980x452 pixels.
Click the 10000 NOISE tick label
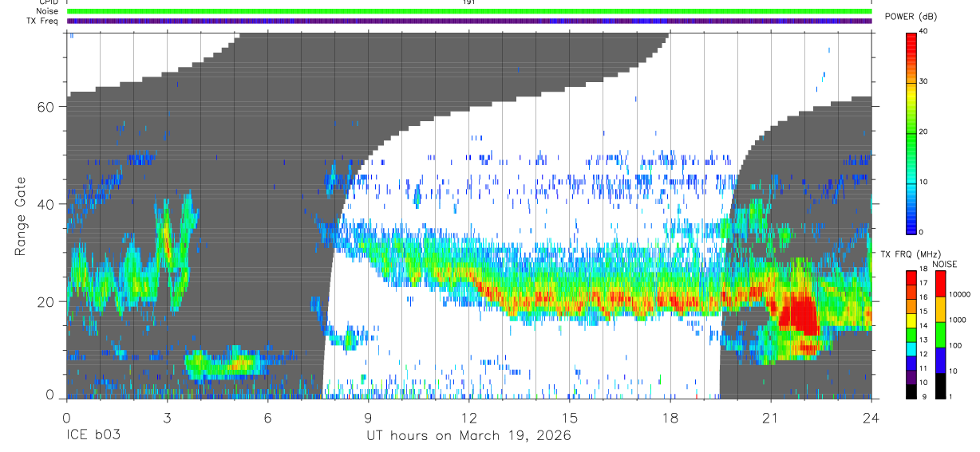959,294
